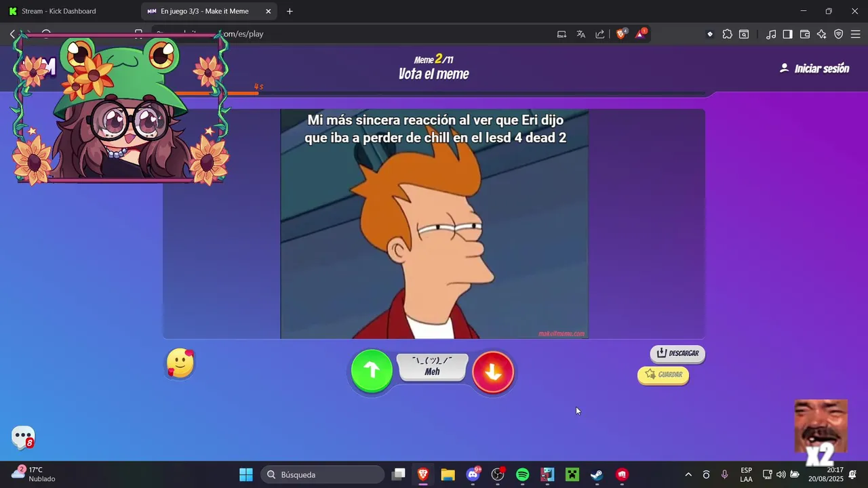Open Iniciar sesión login link
Screen dimensions: 868x488
pyautogui.click(x=814, y=68)
